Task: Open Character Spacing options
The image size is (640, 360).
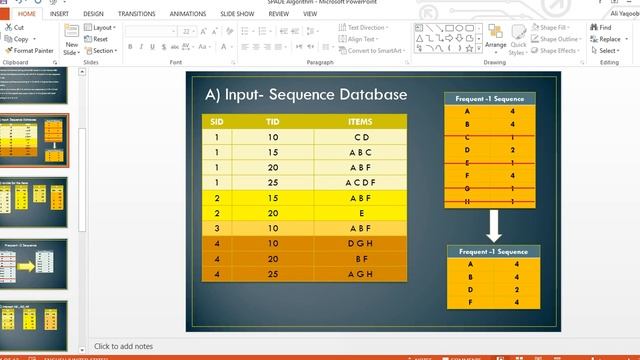Action: 187,47
